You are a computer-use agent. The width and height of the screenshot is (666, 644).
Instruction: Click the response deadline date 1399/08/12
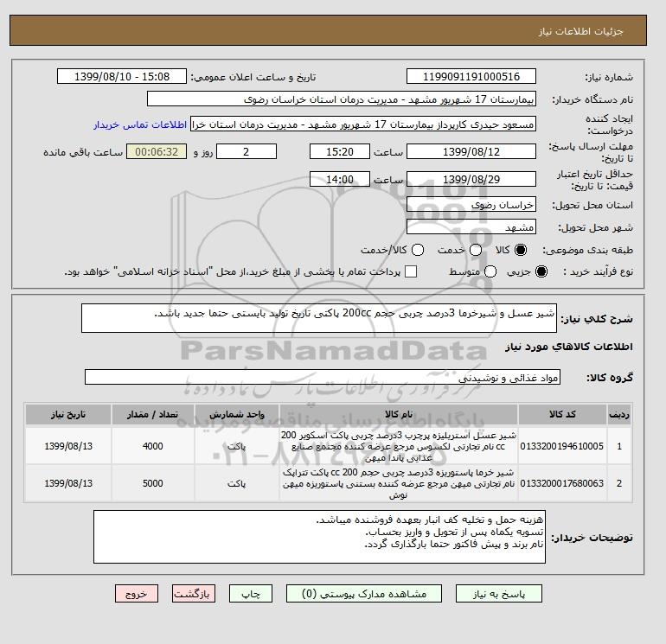(x=471, y=151)
